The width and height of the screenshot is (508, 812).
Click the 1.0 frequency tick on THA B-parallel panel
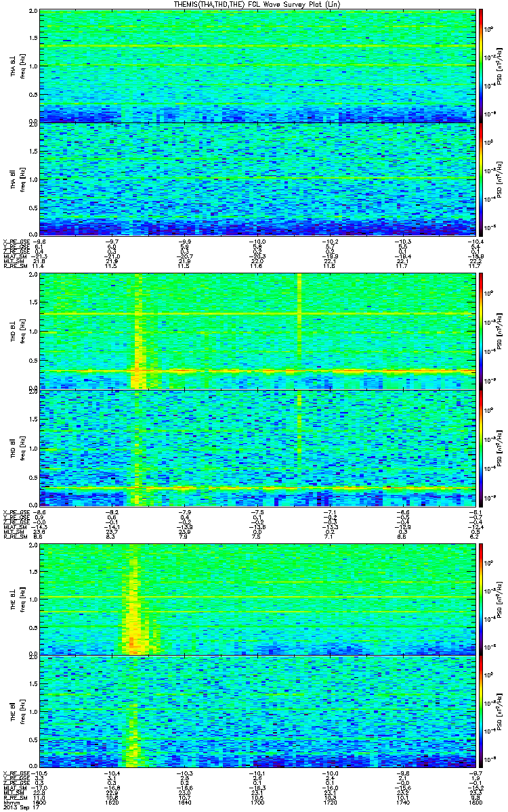pyautogui.click(x=33, y=179)
